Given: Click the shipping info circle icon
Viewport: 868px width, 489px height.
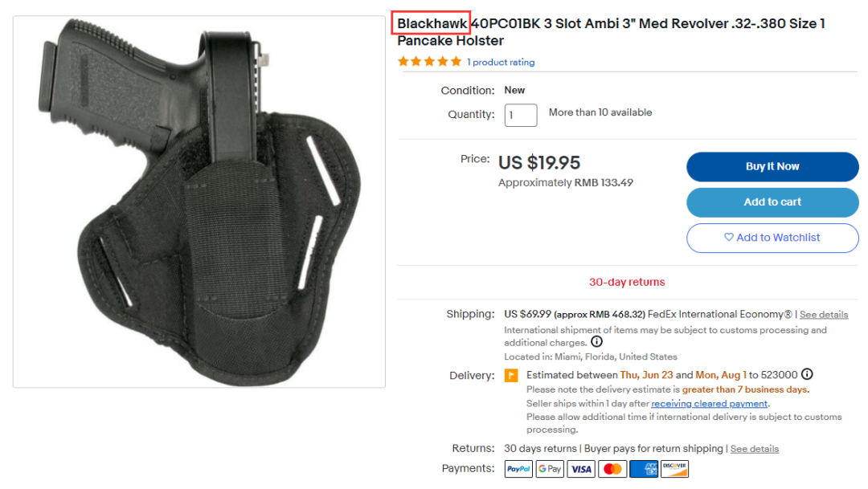Looking at the screenshot, I should pos(596,342).
